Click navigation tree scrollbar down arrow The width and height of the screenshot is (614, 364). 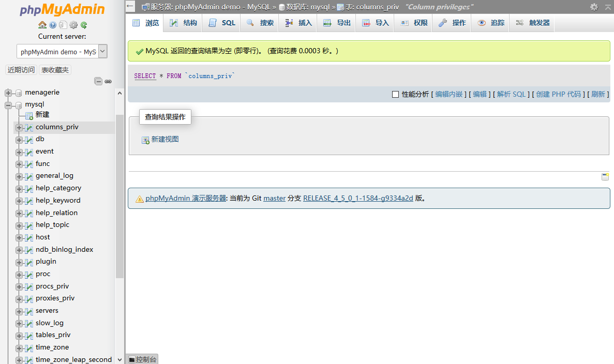[x=119, y=359]
